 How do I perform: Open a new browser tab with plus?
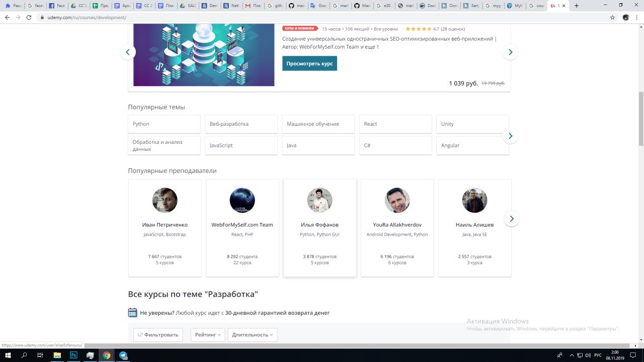tap(577, 6)
